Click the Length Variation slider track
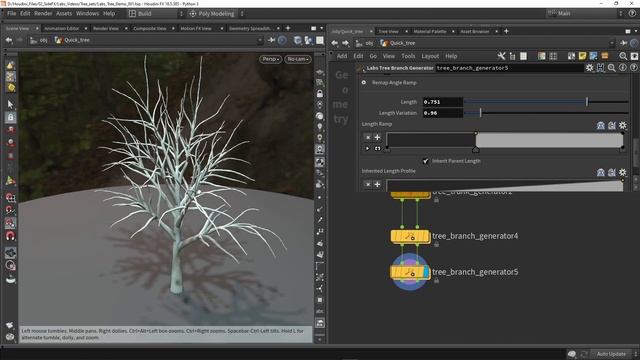The image size is (640, 360). 546,113
